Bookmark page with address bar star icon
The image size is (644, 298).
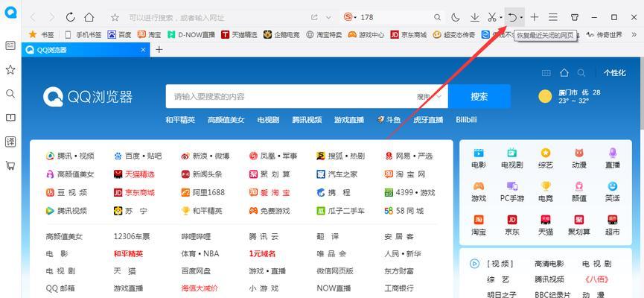point(115,17)
